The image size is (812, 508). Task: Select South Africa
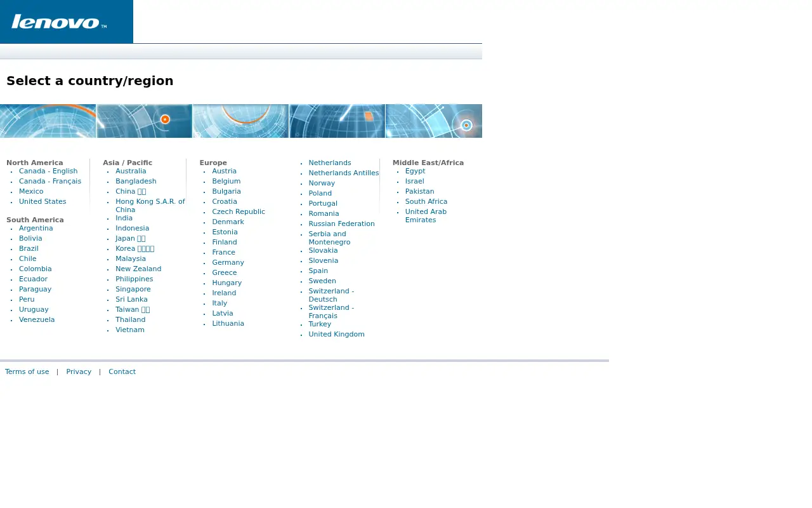pos(426,201)
